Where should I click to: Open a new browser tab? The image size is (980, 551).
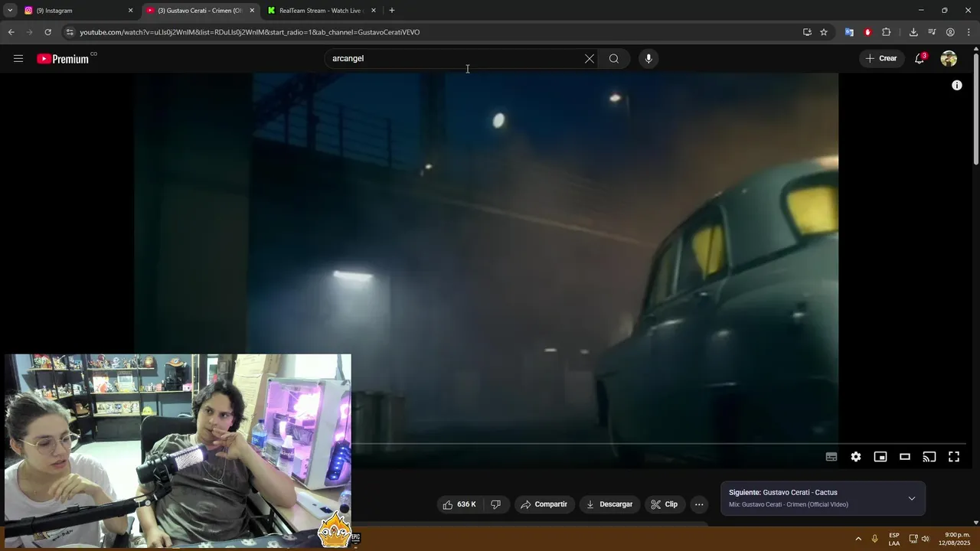[x=392, y=11]
